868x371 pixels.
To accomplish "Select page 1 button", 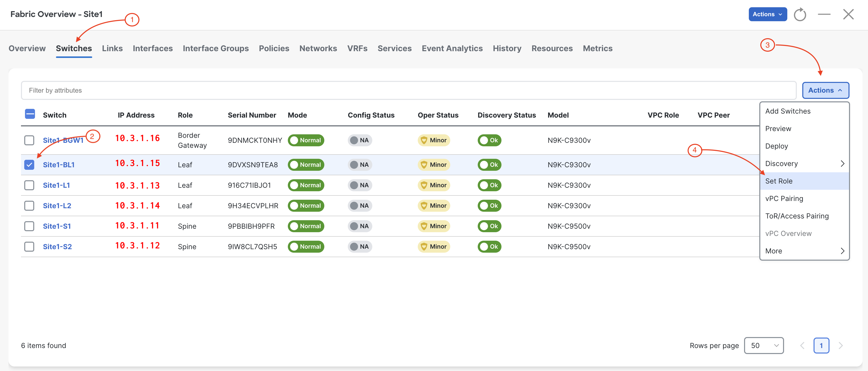I will [x=821, y=346].
